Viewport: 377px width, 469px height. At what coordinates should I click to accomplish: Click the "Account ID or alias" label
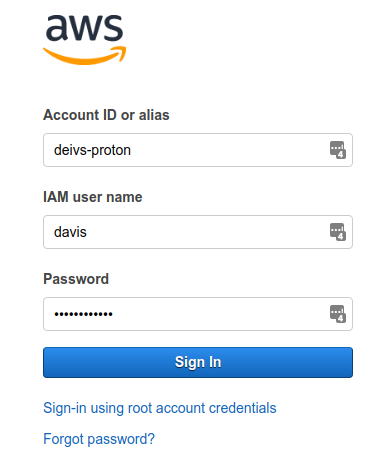point(106,115)
